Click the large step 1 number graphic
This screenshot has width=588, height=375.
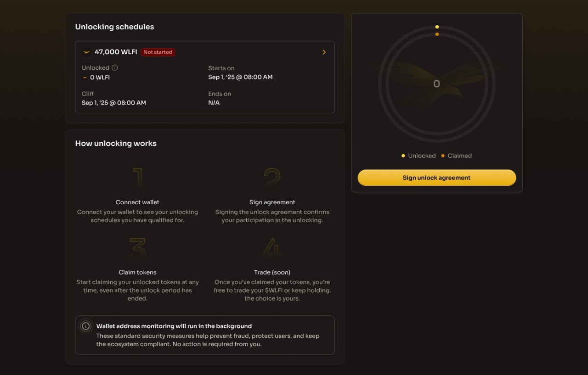(138, 179)
